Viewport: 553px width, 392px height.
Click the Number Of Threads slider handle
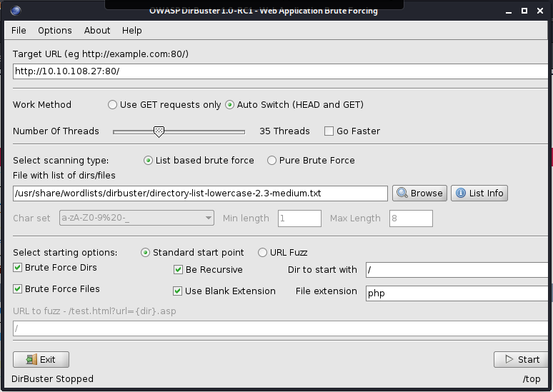click(x=159, y=131)
